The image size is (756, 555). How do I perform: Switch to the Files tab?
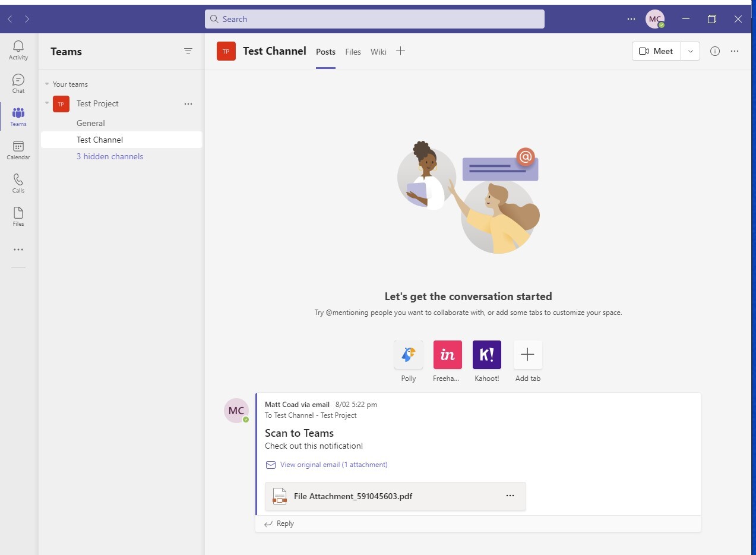click(x=353, y=52)
